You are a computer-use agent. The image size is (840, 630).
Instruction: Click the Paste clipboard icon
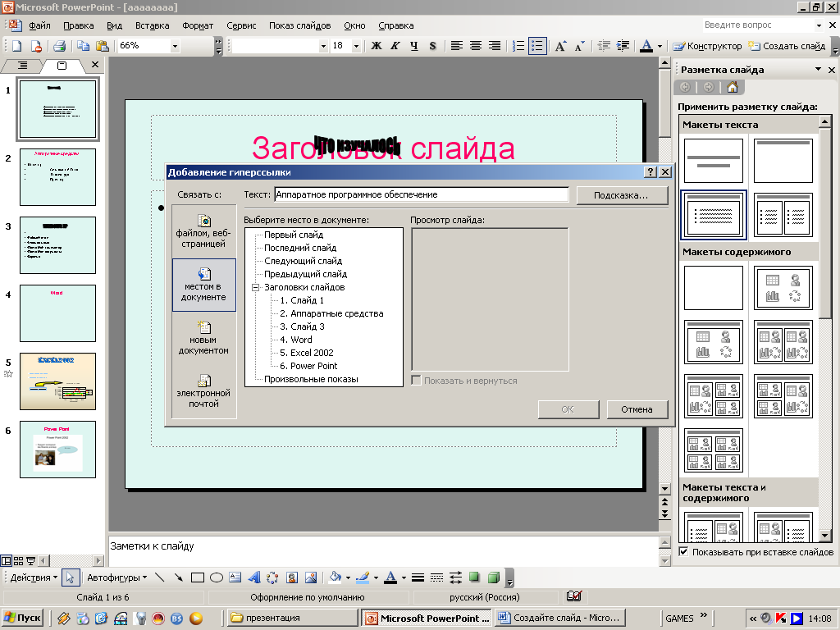[102, 46]
